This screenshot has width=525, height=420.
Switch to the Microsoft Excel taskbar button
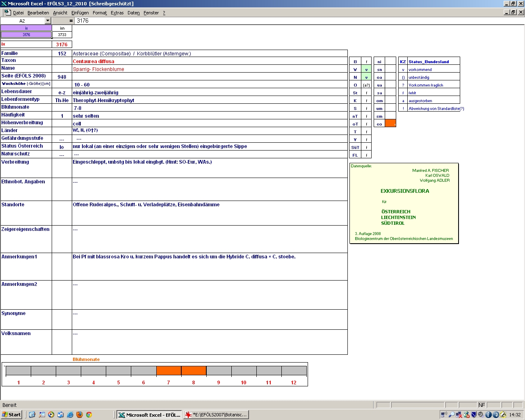tap(149, 415)
